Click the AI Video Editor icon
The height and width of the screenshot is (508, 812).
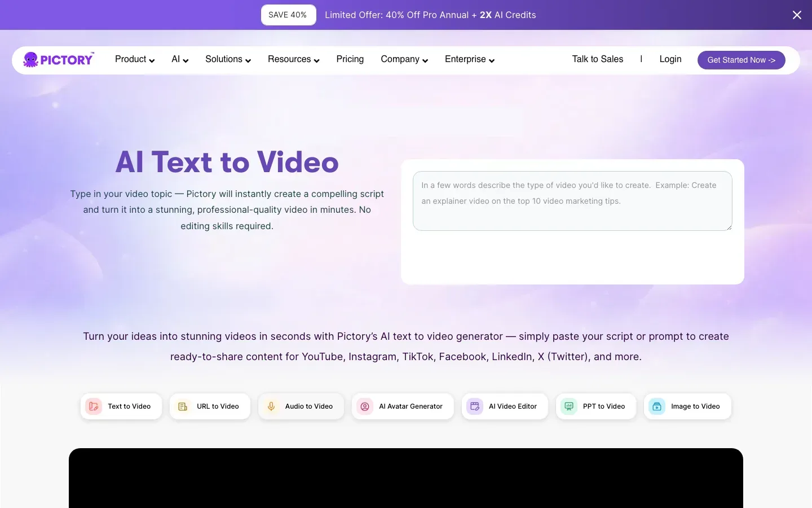tap(475, 406)
